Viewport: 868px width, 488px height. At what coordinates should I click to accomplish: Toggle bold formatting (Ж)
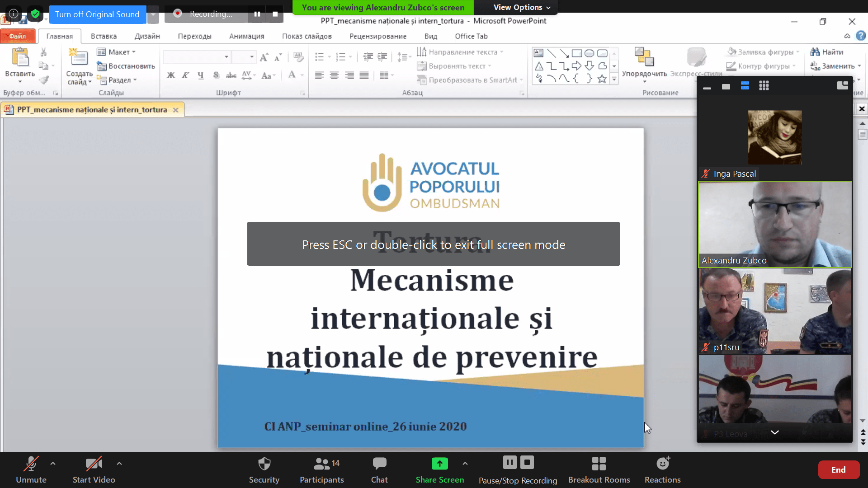170,75
